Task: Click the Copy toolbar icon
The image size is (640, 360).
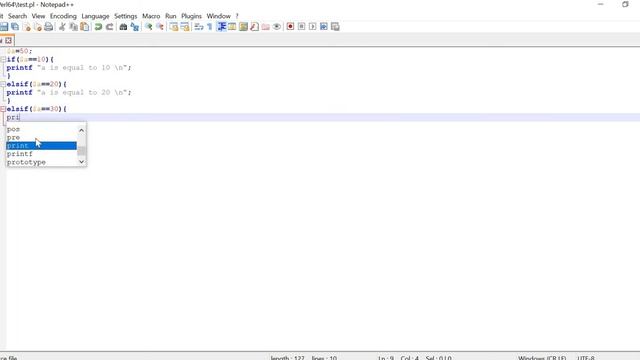Action: pos(73,27)
